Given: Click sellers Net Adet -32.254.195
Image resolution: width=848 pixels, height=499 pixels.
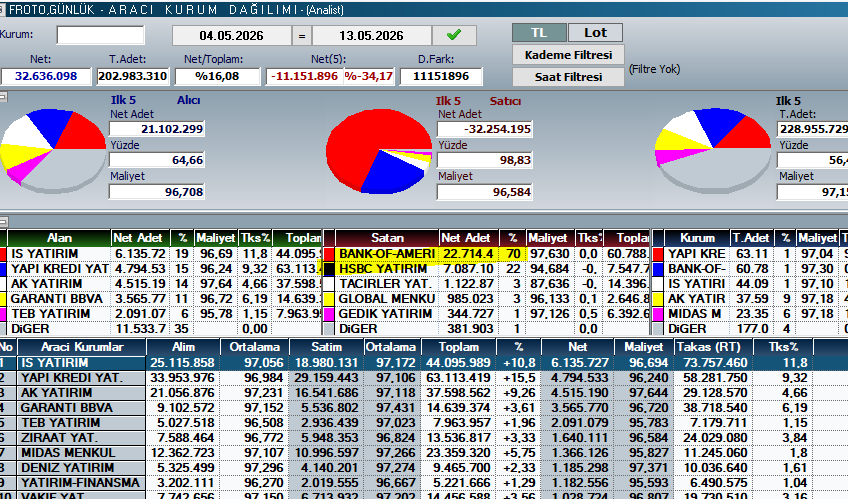Looking at the screenshot, I should (x=485, y=129).
